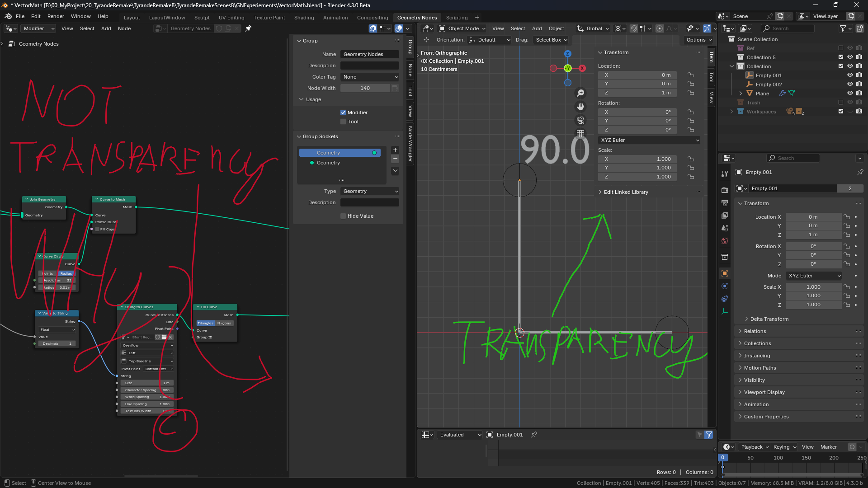Open the Tool properties tab icon
This screenshot has width=868, height=488.
(725, 174)
